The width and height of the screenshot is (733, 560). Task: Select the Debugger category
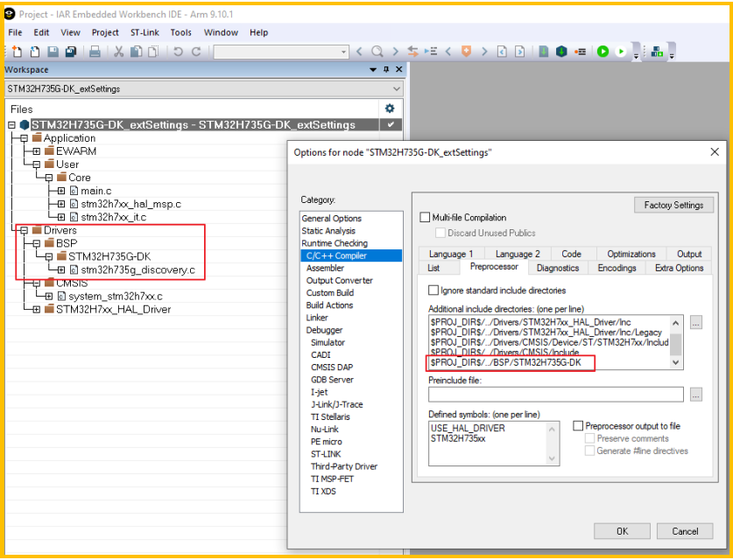point(324,330)
